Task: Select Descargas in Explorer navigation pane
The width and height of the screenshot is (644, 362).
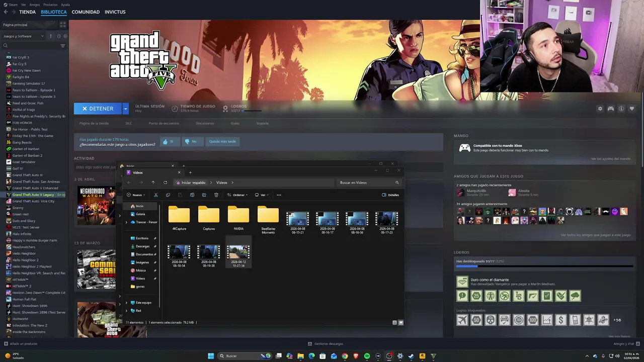Action: [142, 246]
